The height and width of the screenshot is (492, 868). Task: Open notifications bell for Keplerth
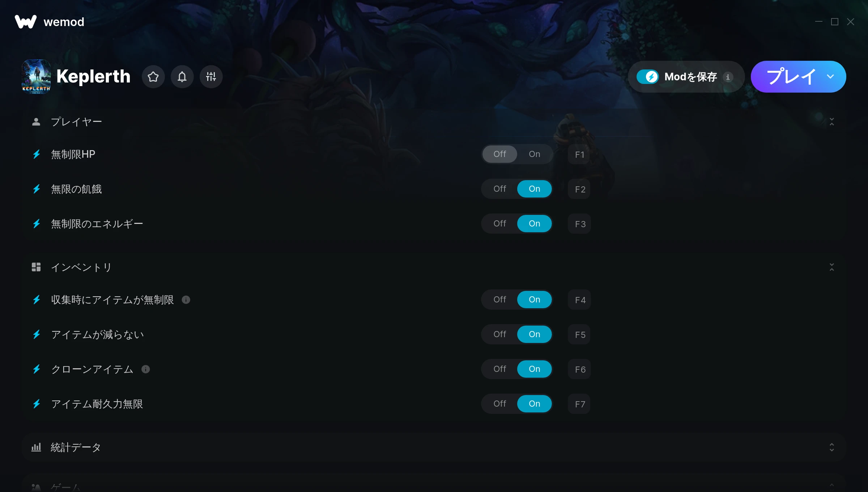182,77
